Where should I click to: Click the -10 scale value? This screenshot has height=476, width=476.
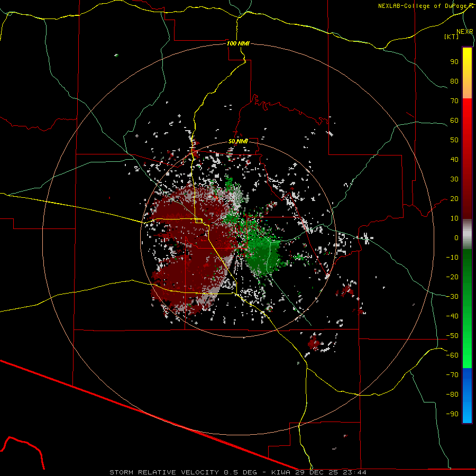452,258
